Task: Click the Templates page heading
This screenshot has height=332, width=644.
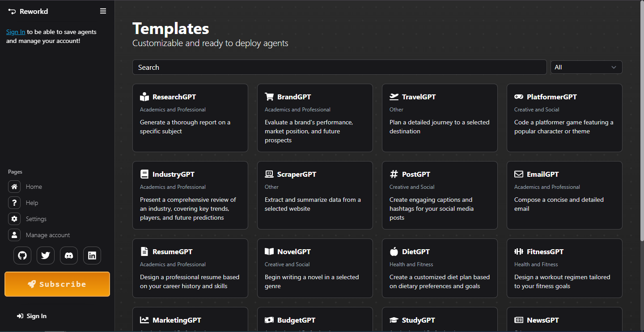Action: tap(171, 28)
